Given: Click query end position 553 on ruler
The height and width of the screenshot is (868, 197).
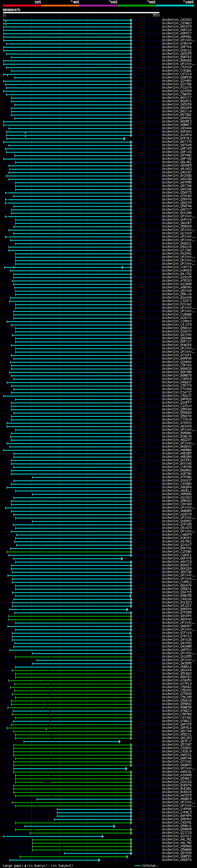Looking at the screenshot, I should 155,15.
